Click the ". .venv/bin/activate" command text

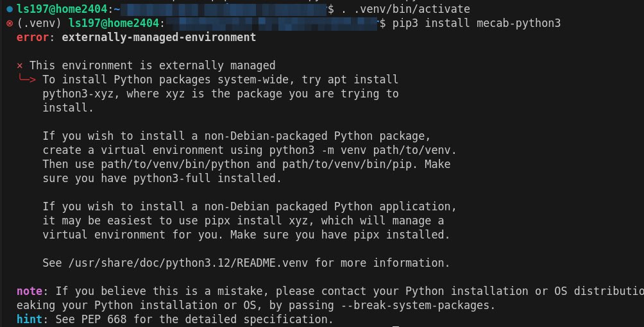[405, 10]
